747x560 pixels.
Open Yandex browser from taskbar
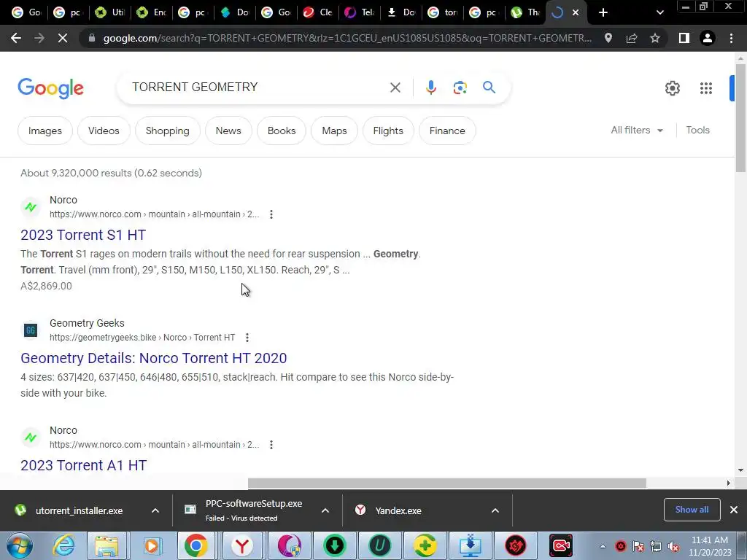click(242, 545)
